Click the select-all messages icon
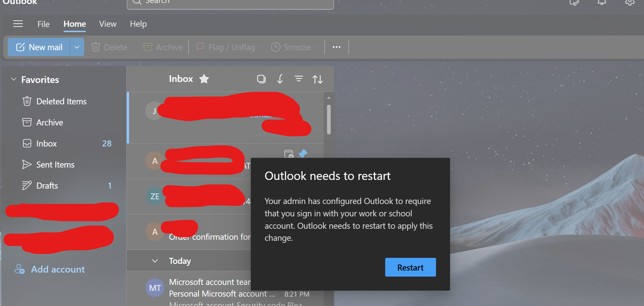This screenshot has width=644, height=306. pyautogui.click(x=261, y=79)
